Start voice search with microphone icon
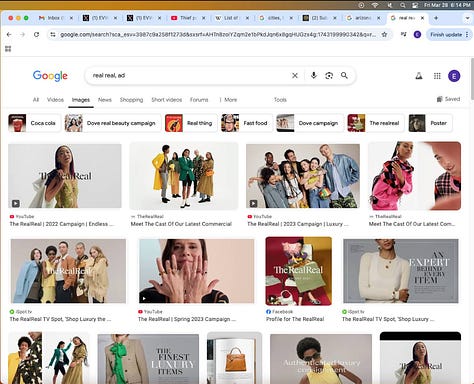Viewport: 474px width, 384px height. (x=314, y=76)
